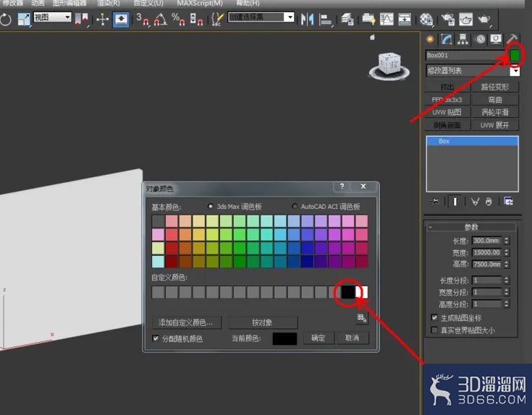This screenshot has height=415, width=532.
Task: Collapse the 参数 rollout
Action: click(472, 227)
